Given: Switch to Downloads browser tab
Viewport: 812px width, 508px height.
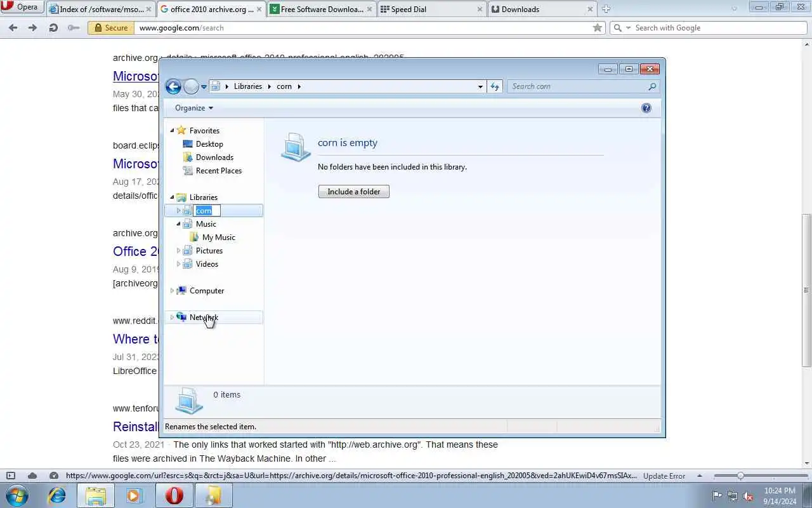Looking at the screenshot, I should pos(542,9).
